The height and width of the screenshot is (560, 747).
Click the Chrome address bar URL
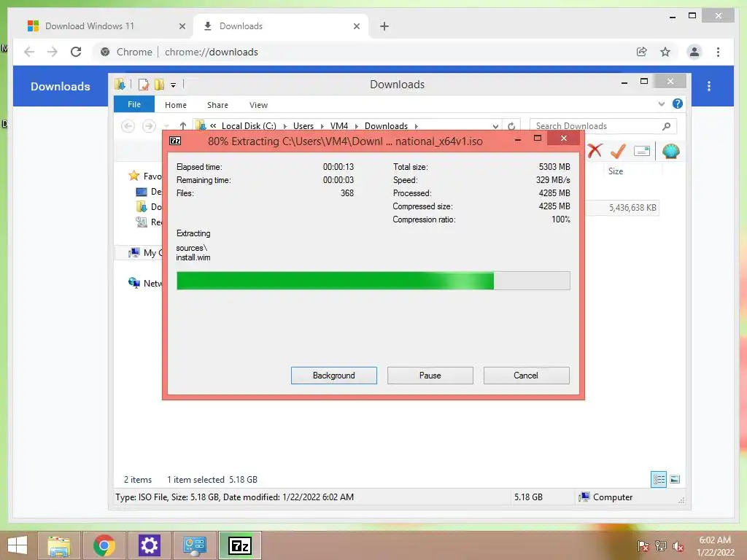pyautogui.click(x=211, y=52)
